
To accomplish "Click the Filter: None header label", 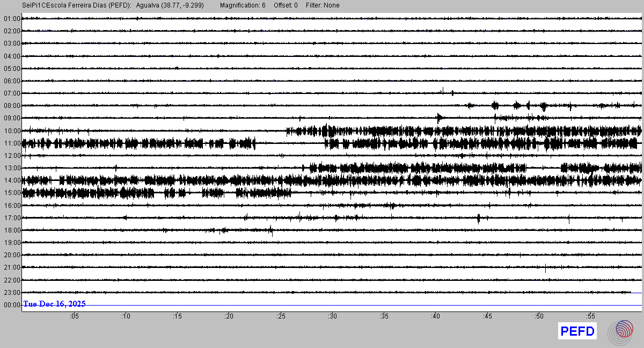I will [x=322, y=5].
